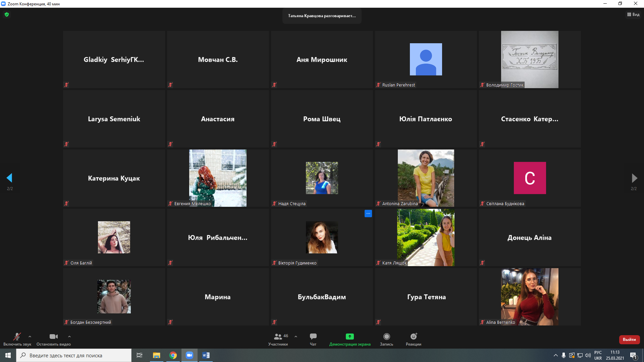Click the Record (Запись) icon

coord(386,337)
